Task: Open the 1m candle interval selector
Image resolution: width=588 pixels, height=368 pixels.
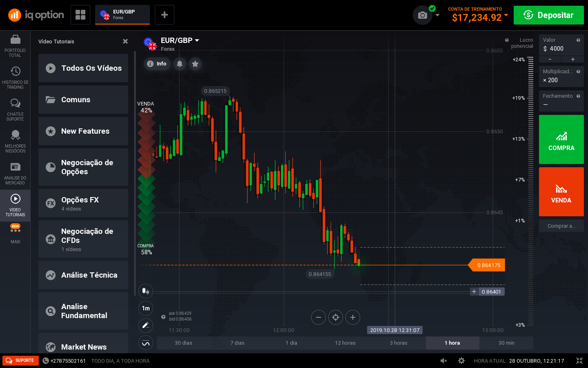Action: tap(146, 308)
